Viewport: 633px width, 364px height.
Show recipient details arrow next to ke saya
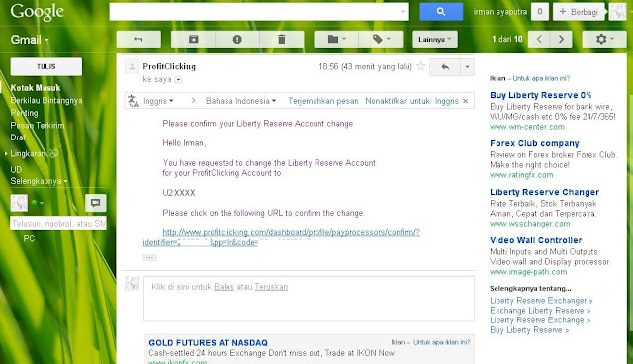click(178, 79)
